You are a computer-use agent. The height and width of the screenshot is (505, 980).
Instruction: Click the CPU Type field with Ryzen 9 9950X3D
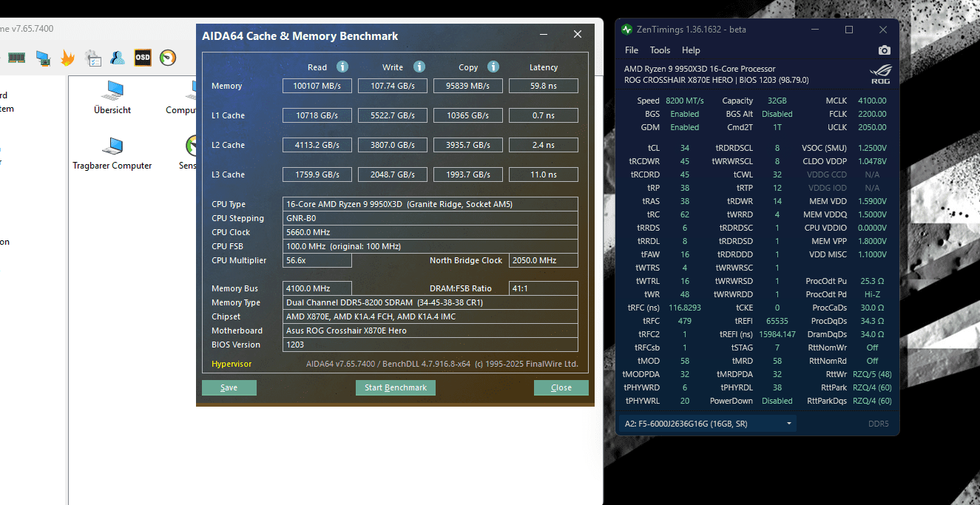click(431, 204)
